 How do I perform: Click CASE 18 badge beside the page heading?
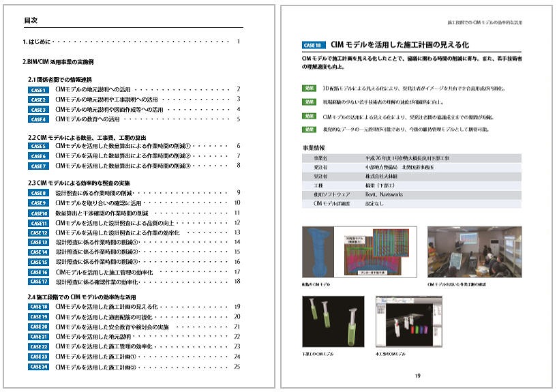pos(314,45)
